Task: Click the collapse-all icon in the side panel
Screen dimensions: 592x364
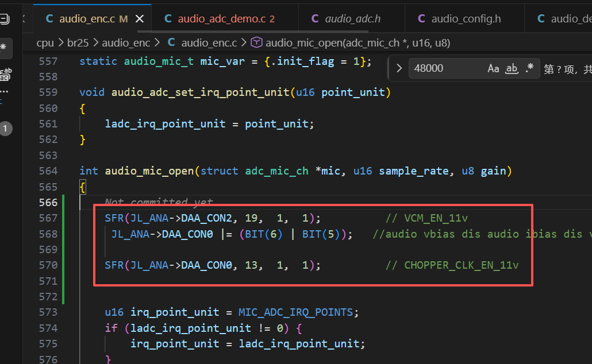Action: tap(5, 19)
